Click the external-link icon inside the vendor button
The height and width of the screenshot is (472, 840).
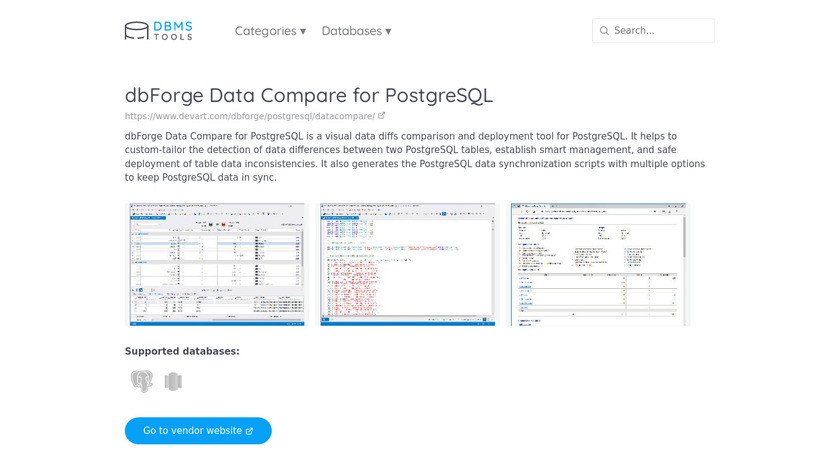coord(249,431)
